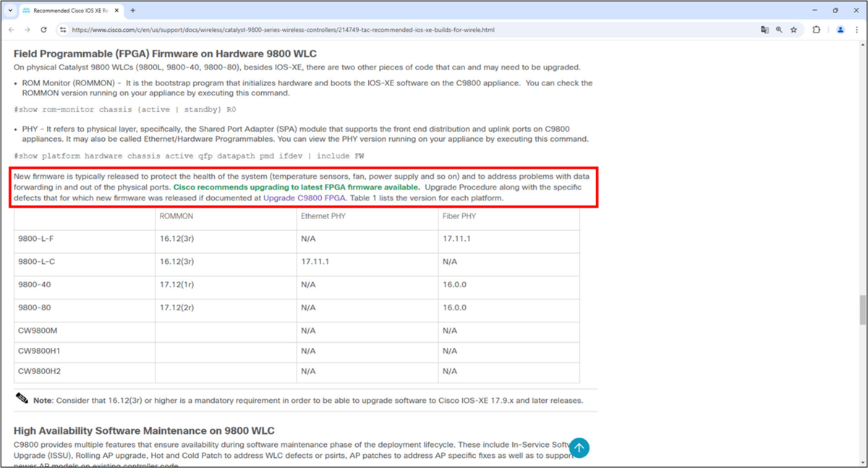The image size is (868, 468).
Task: Minimize the Chrome window
Action: (x=815, y=10)
